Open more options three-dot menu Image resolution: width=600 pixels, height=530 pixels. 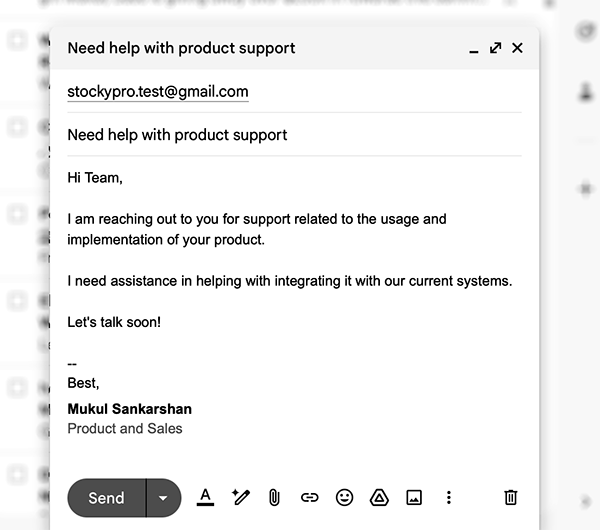[x=449, y=497]
